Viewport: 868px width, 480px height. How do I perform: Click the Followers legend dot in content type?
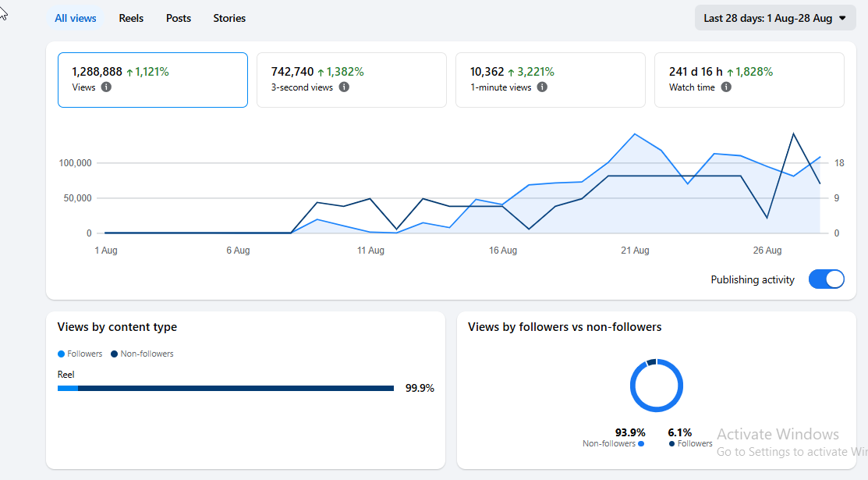click(61, 354)
